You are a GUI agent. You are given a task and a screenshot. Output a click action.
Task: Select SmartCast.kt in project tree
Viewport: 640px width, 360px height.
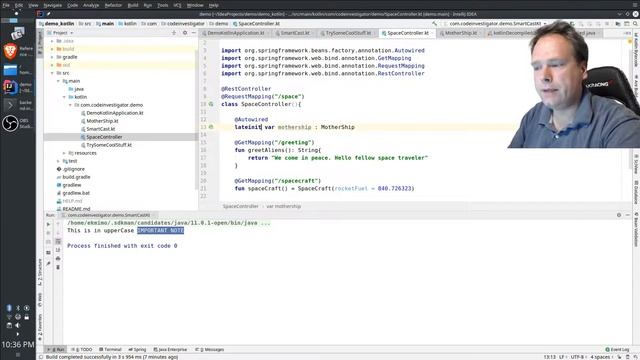coord(100,129)
